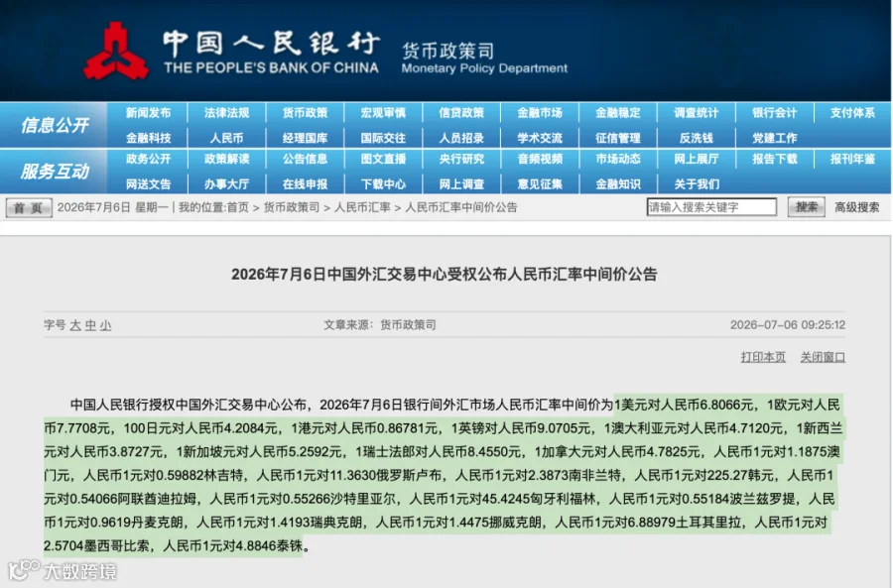The image size is (893, 588).
Task: Select 政策解读 link
Action: coord(226,159)
